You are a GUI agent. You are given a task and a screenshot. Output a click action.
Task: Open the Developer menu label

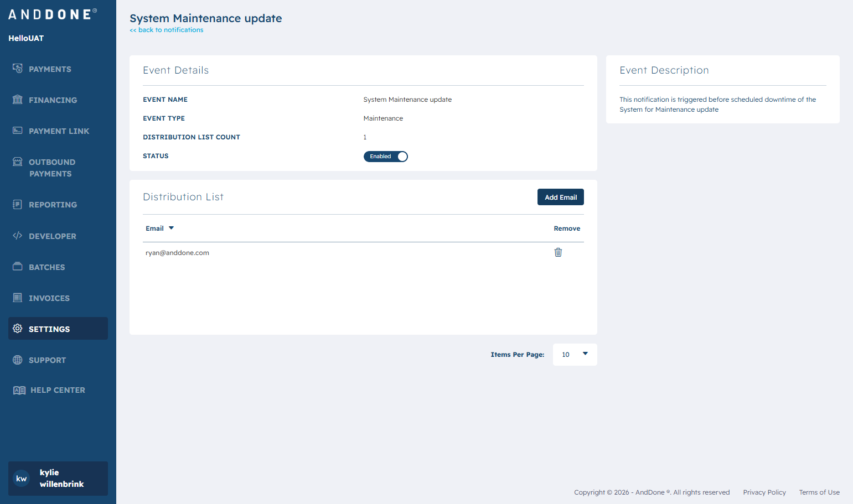53,236
